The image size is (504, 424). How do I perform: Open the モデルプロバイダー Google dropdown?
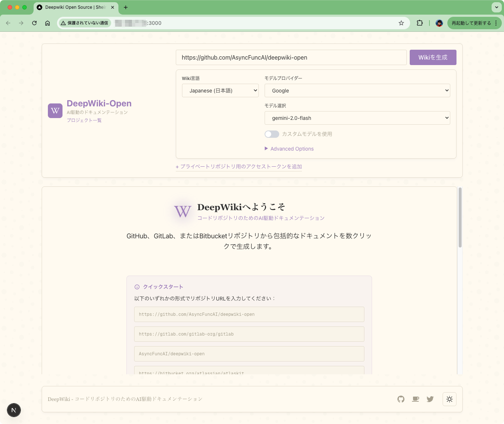pos(357,91)
